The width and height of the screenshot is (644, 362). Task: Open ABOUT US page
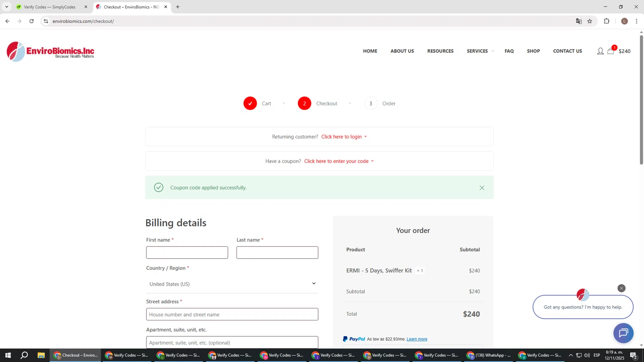pyautogui.click(x=402, y=51)
